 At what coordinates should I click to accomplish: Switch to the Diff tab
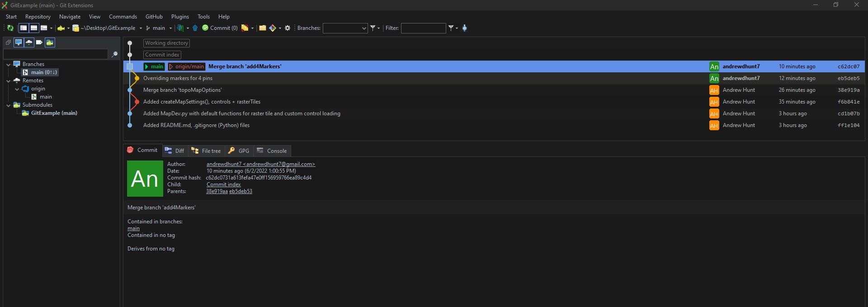[175, 151]
